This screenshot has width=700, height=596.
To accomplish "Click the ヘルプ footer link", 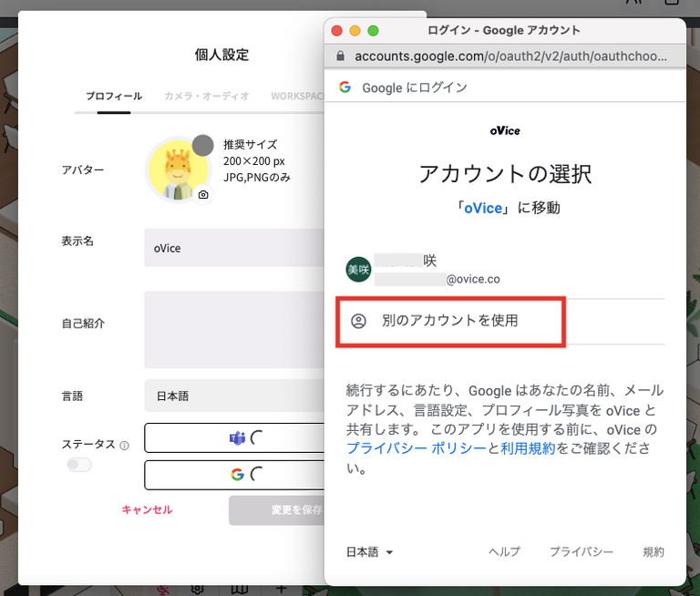I will [x=504, y=552].
